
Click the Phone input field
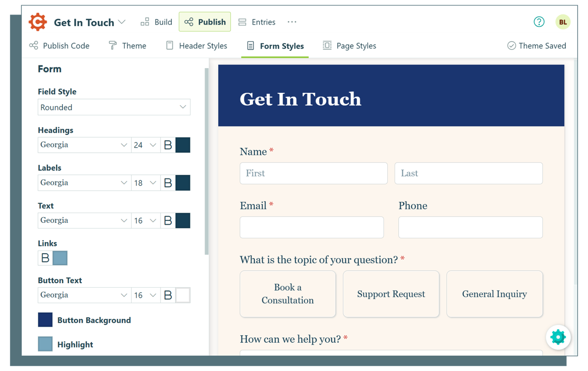click(x=470, y=227)
